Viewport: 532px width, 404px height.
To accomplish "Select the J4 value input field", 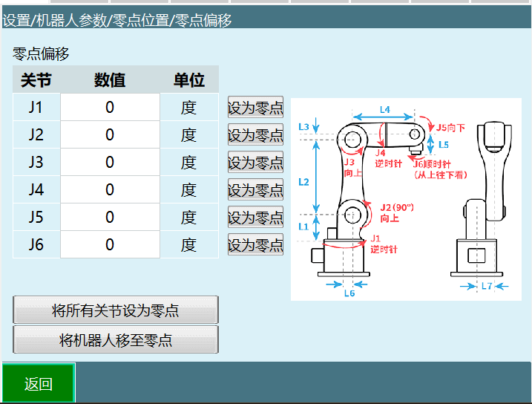I will click(110, 189).
